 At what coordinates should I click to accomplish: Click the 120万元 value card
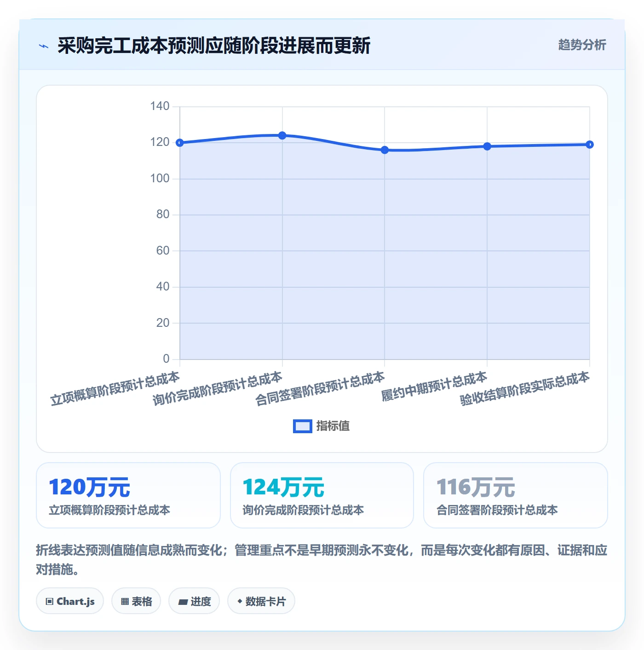click(x=128, y=495)
